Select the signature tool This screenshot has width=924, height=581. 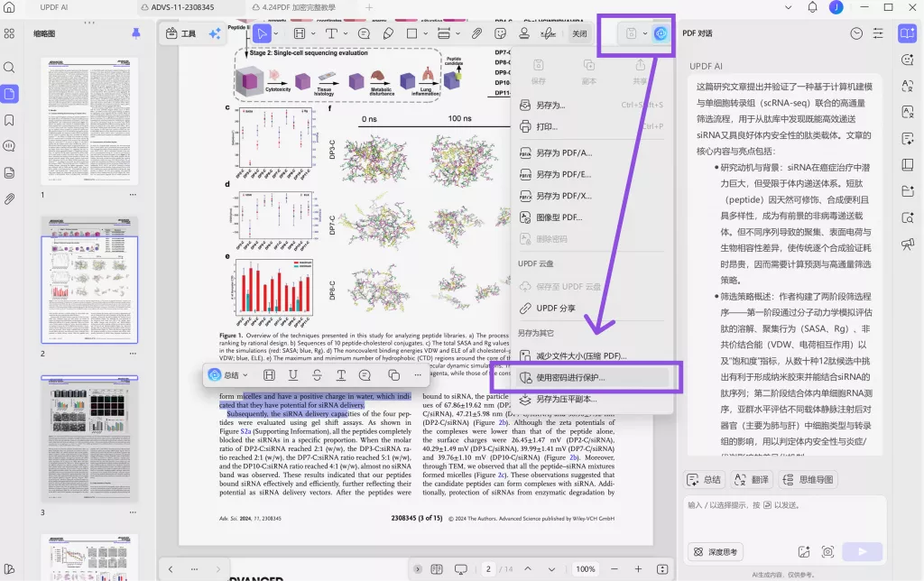548,33
